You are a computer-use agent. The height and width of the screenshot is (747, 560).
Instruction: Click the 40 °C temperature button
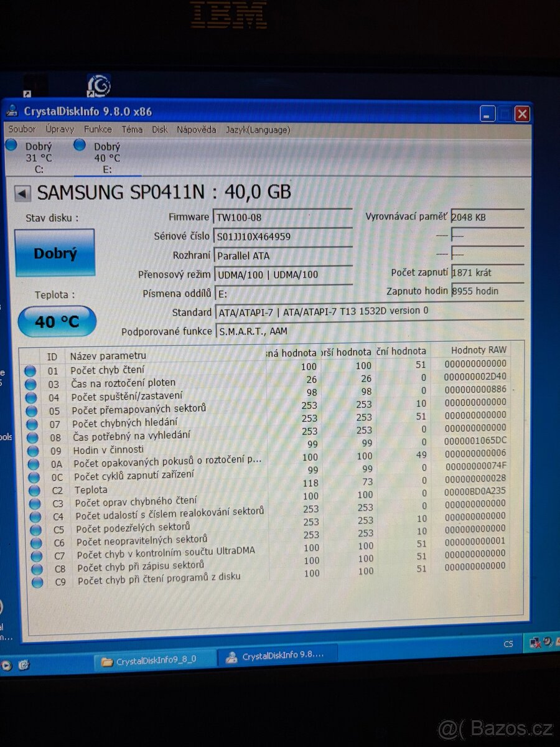(57, 321)
